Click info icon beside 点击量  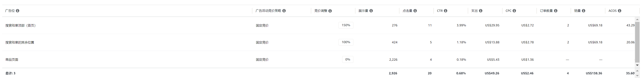click(x=415, y=11)
